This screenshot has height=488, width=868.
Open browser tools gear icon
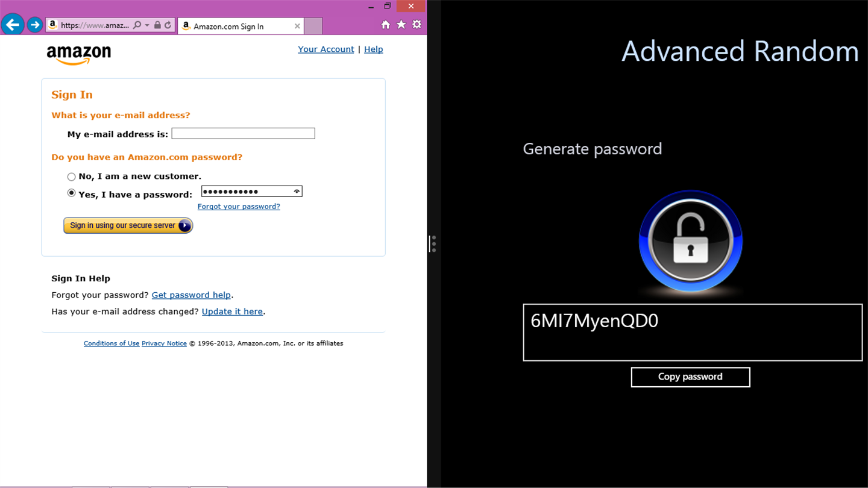point(417,25)
